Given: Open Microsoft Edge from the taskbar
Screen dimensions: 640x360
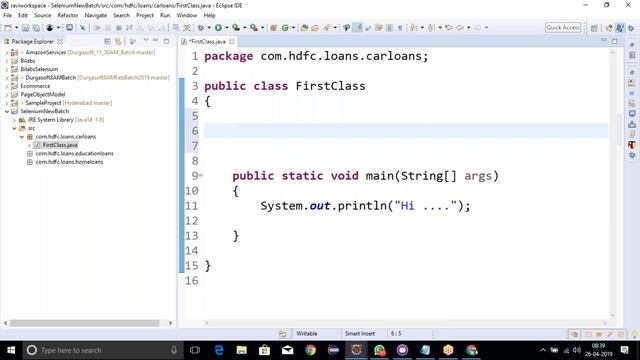Looking at the screenshot, I should click(219, 350).
